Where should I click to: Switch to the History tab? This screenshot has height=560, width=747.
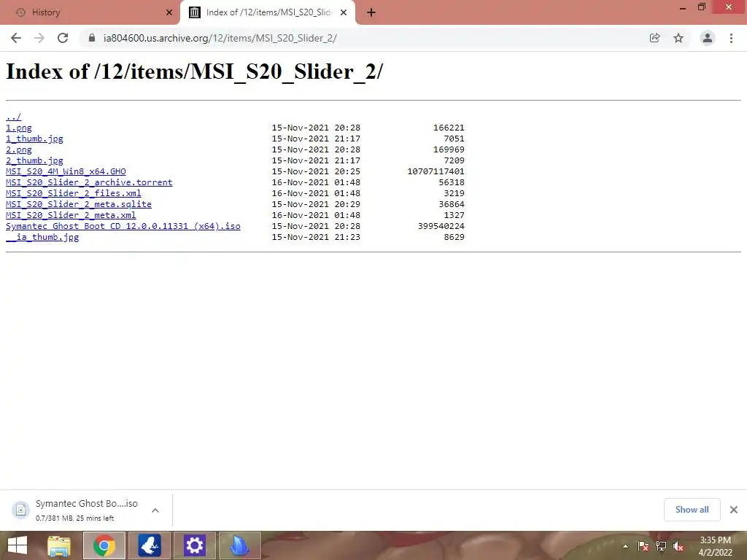pos(89,12)
